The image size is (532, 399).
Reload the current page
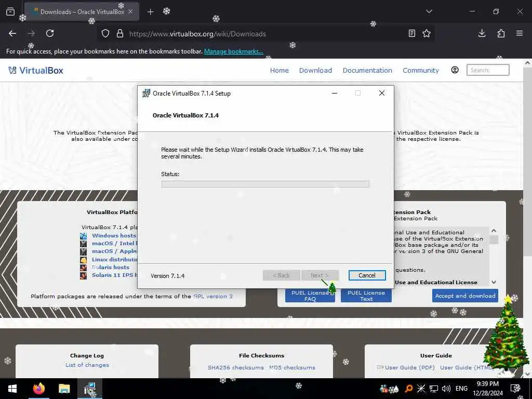[x=50, y=33]
